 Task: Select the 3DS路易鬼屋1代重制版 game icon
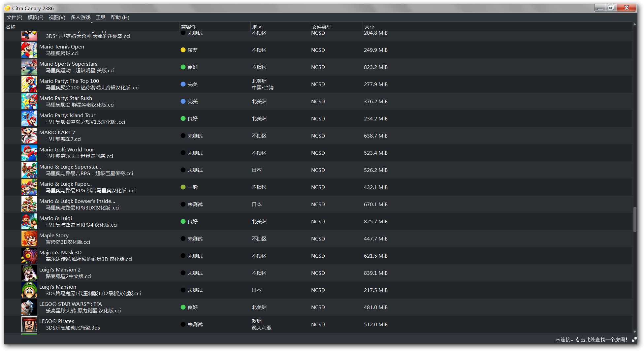(29, 290)
